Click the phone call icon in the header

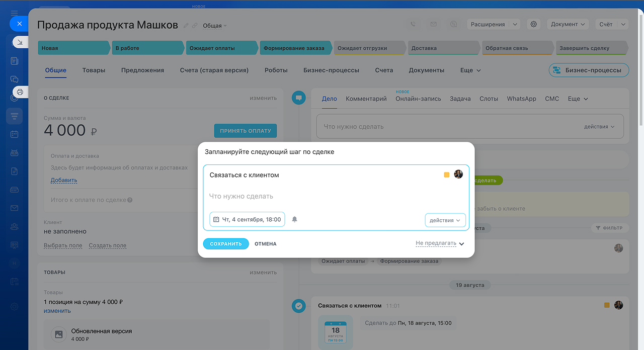tap(413, 24)
